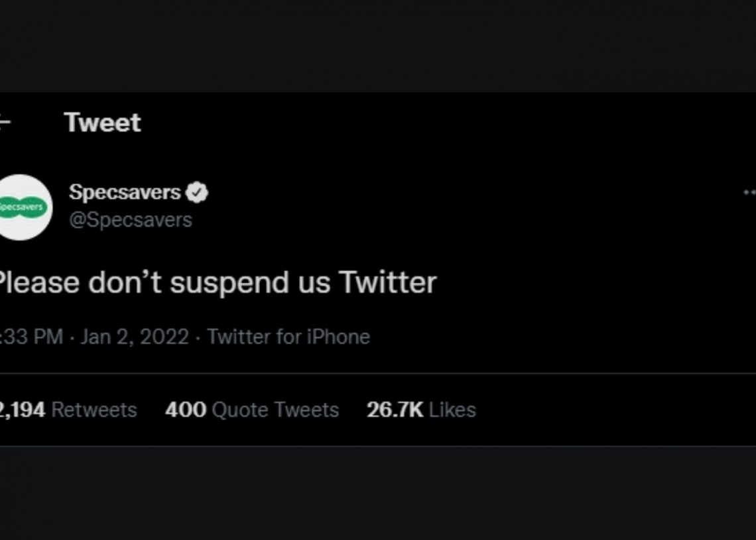Click the 400 quote tweet count
The width and height of the screenshot is (756, 540).
tap(186, 410)
